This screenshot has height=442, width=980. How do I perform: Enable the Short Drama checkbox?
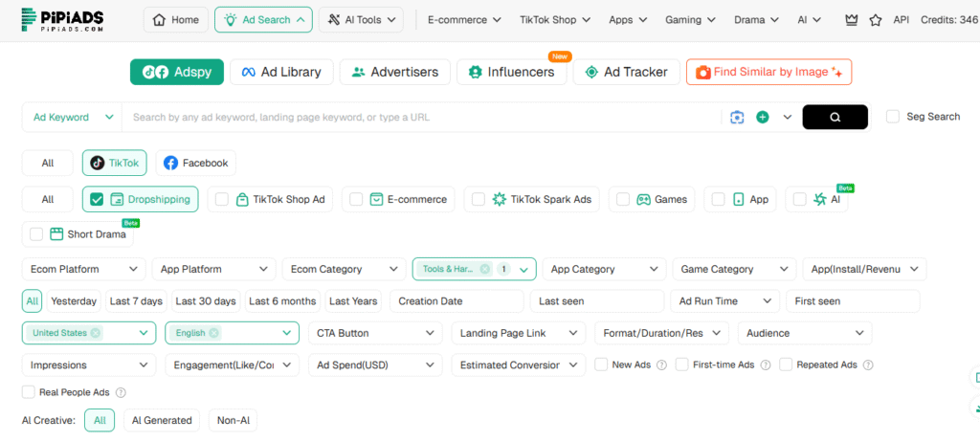click(36, 234)
